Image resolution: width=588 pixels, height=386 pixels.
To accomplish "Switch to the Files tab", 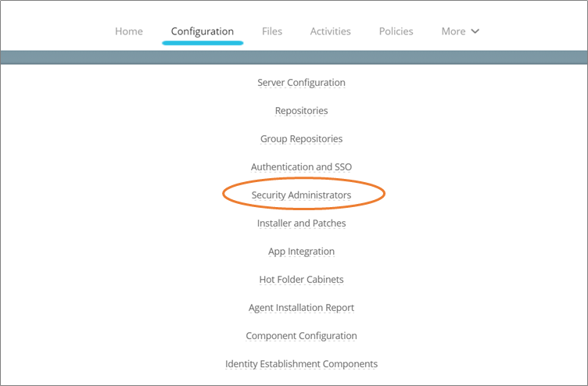I will 272,31.
